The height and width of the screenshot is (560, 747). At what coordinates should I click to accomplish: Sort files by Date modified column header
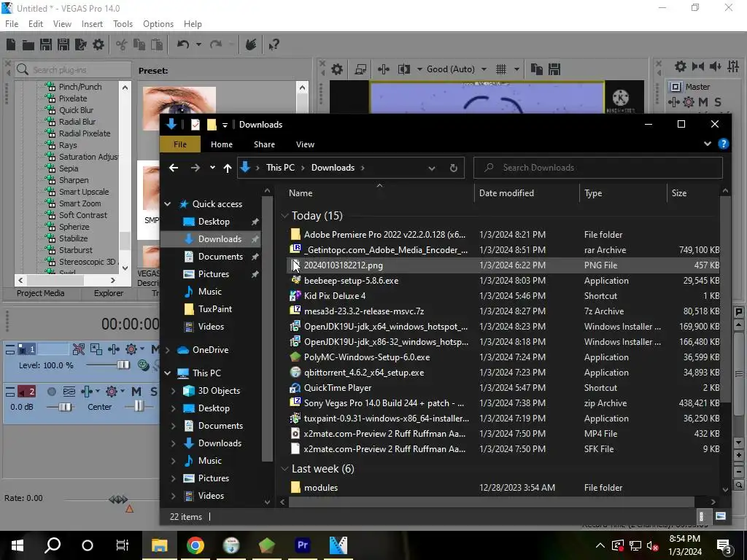pyautogui.click(x=506, y=192)
